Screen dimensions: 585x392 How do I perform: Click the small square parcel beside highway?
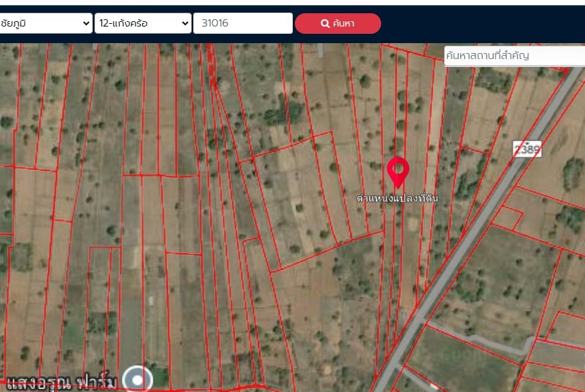click(507, 218)
